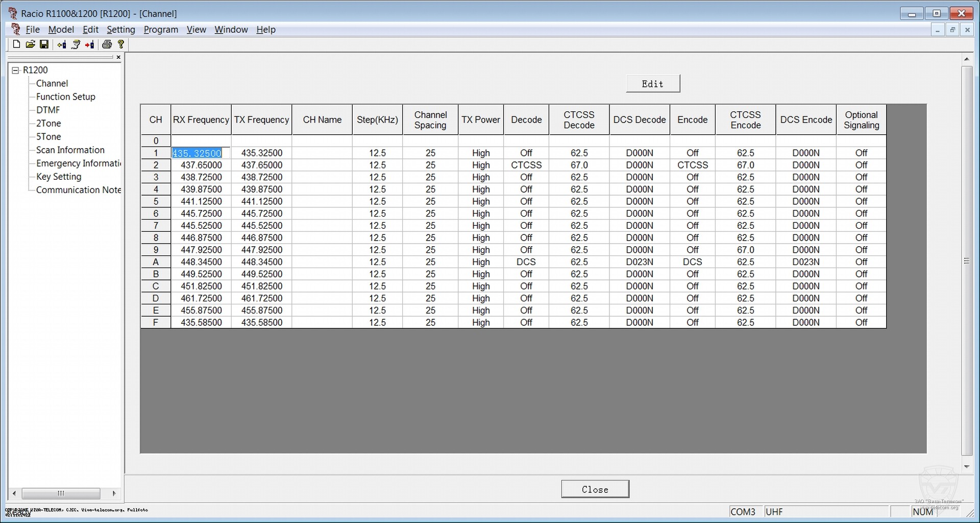Select Scan Information tree item

click(x=70, y=150)
